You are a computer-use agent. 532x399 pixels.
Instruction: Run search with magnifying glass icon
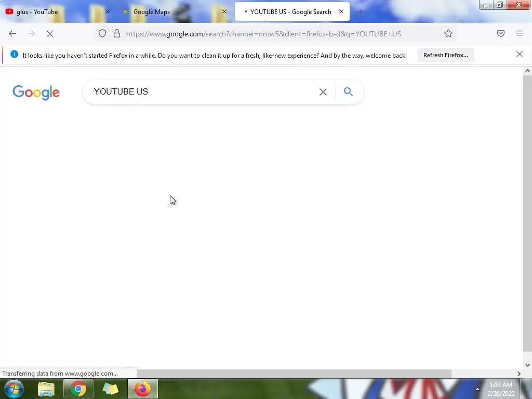click(x=348, y=91)
